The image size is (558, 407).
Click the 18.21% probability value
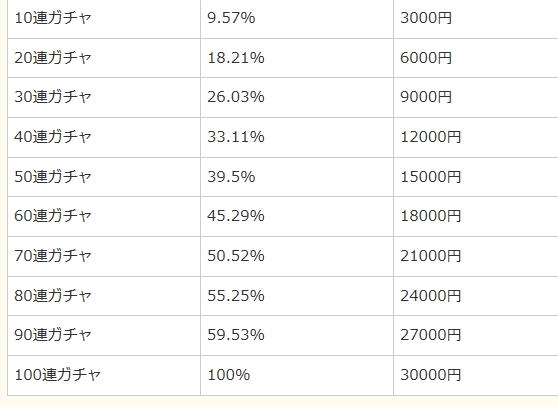236,58
